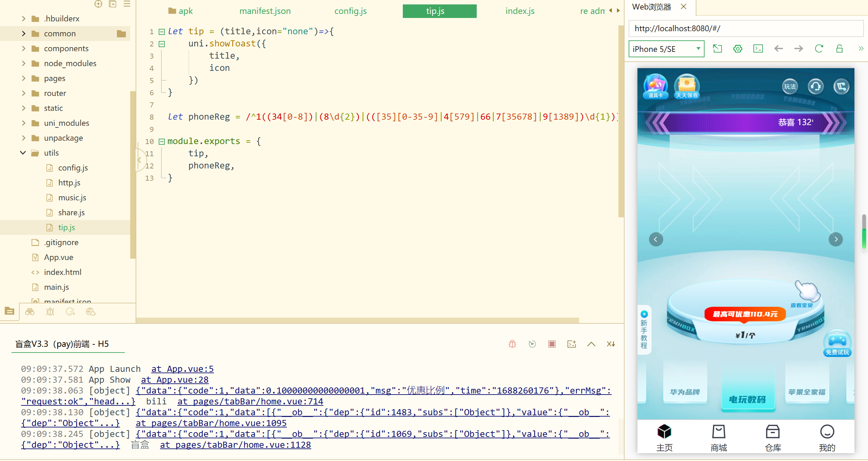Open the iPhone 5/SE device dropdown
Viewport: 868px width, 461px height.
click(666, 49)
